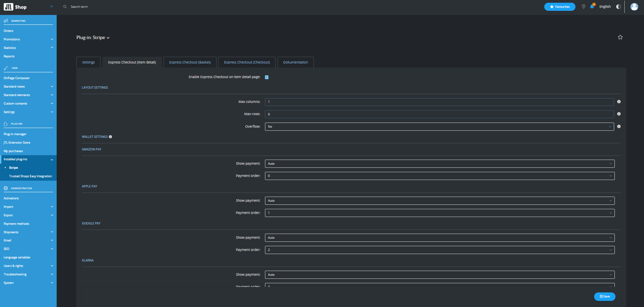This screenshot has height=307, width=644.
Task: Click the Save button
Action: (x=604, y=296)
